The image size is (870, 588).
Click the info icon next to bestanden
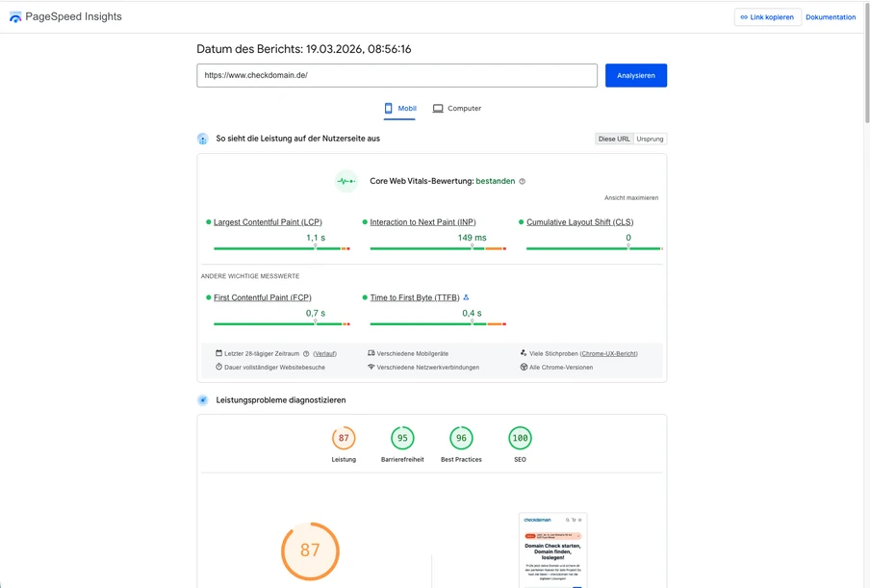[522, 181]
